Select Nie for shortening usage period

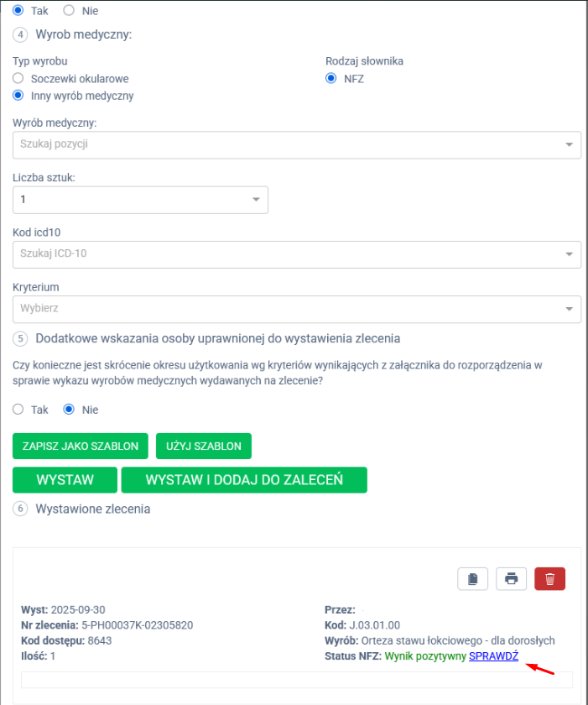69,410
